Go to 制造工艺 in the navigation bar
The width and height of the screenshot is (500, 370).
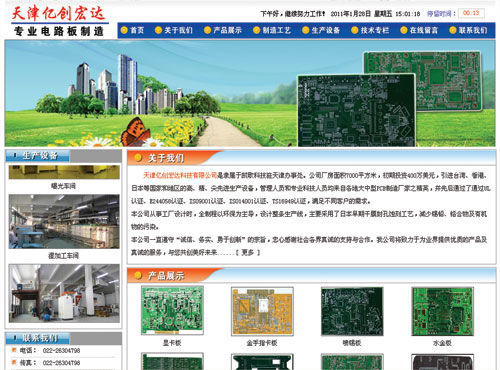[x=276, y=30]
